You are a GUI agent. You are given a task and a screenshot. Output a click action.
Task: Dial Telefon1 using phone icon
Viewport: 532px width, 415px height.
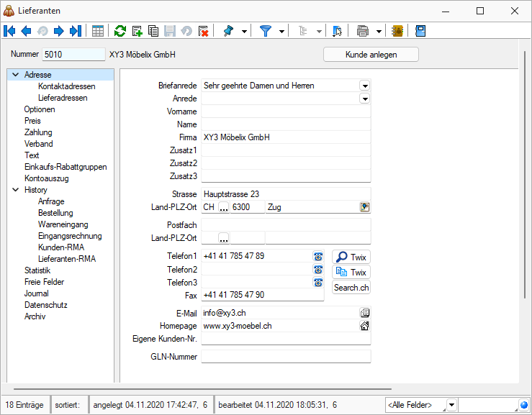[x=318, y=256]
